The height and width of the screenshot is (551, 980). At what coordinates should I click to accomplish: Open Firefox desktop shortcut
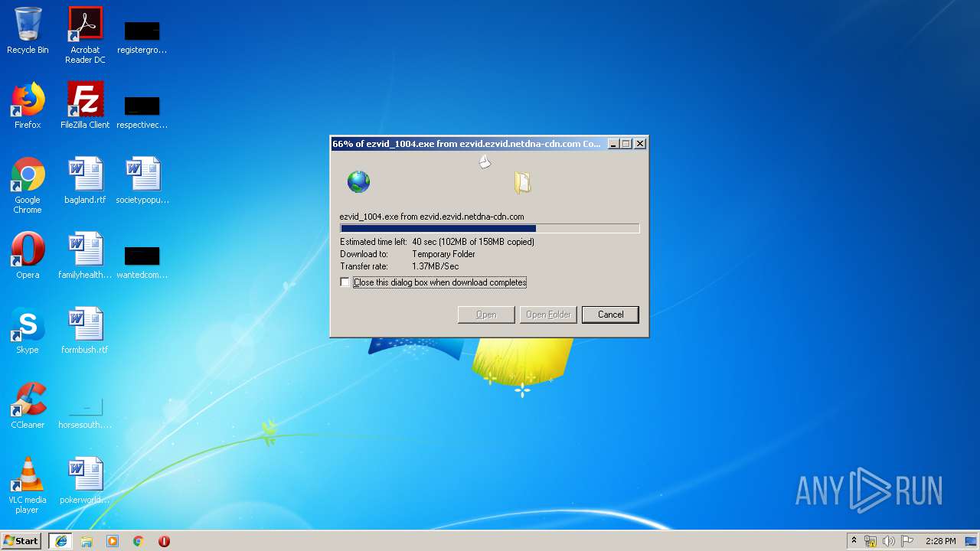coord(28,106)
